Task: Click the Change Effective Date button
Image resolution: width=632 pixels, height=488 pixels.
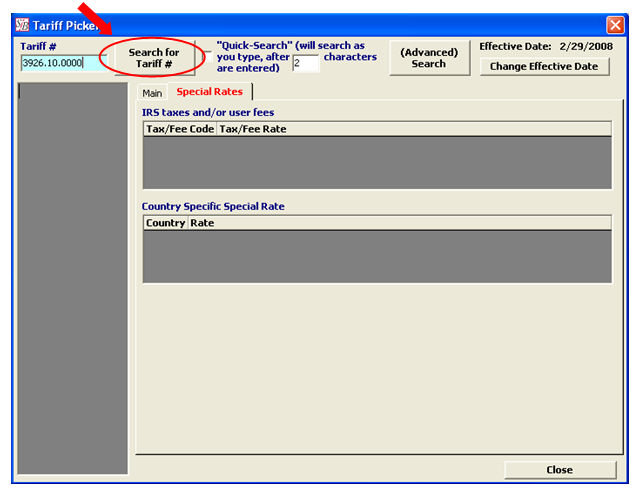Action: [543, 66]
